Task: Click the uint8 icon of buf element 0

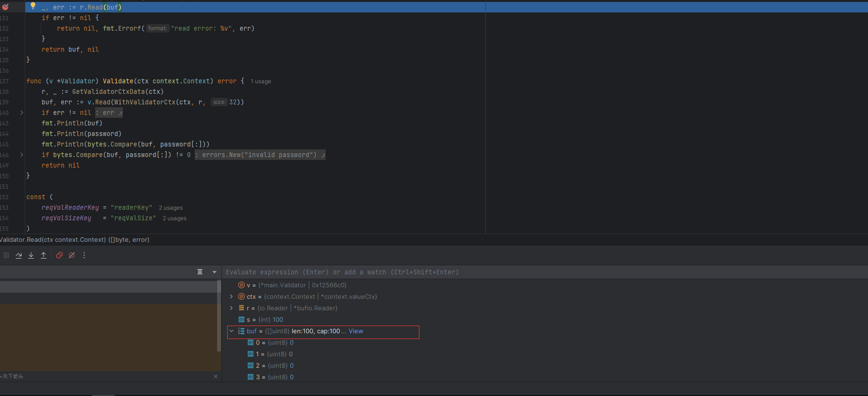Action: [251, 342]
